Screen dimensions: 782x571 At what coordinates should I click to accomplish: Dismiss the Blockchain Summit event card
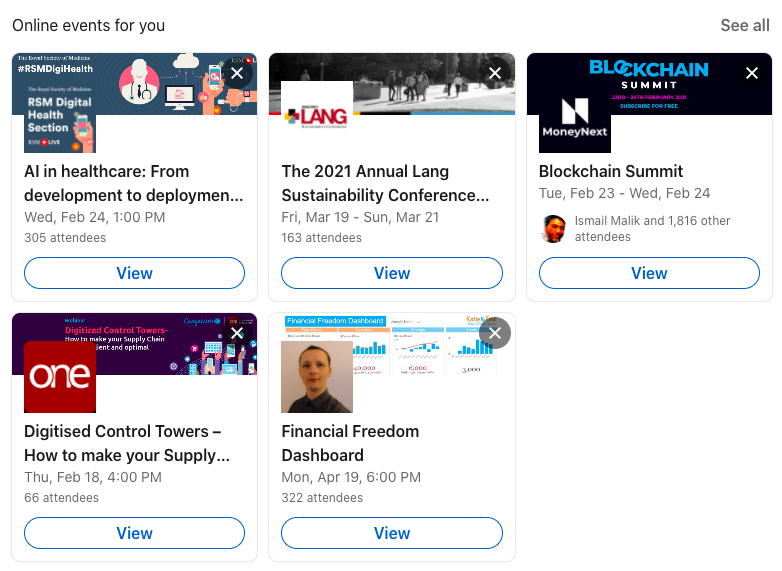point(752,73)
